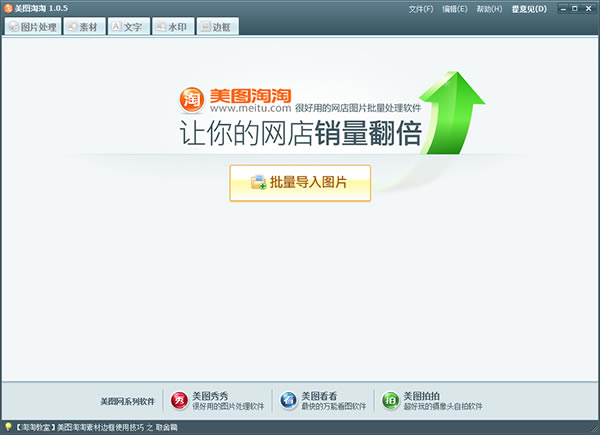Switch to the 图片处理 tab

(x=33, y=26)
